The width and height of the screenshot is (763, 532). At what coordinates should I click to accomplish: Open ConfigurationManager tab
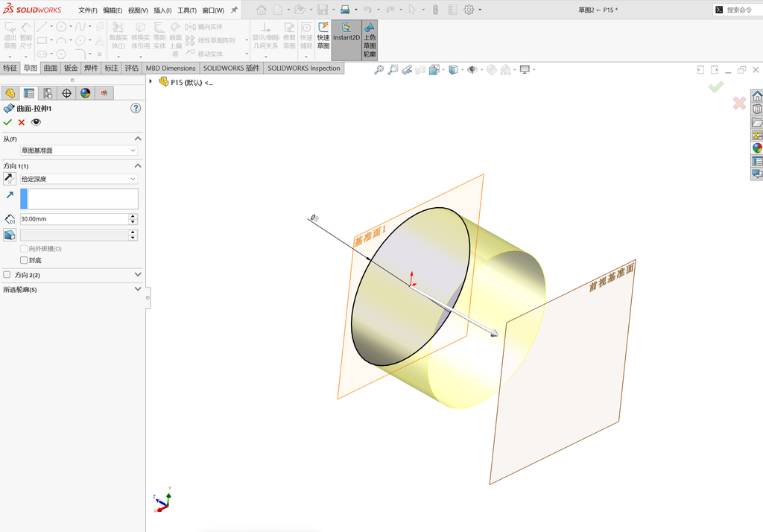(48, 93)
